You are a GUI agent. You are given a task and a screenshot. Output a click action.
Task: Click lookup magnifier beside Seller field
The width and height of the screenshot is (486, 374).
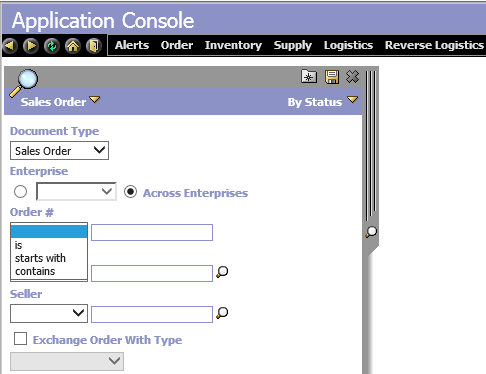(222, 313)
